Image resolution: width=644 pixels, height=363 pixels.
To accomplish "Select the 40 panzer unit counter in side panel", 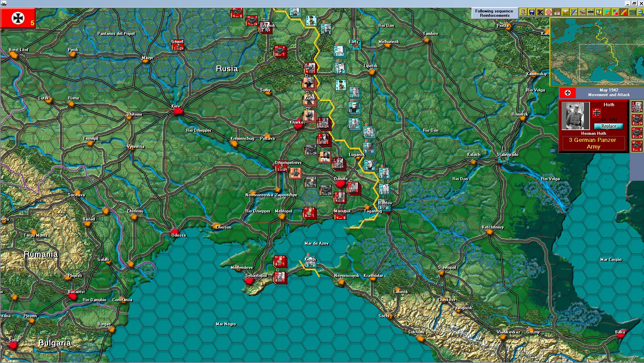I will 637,120.
